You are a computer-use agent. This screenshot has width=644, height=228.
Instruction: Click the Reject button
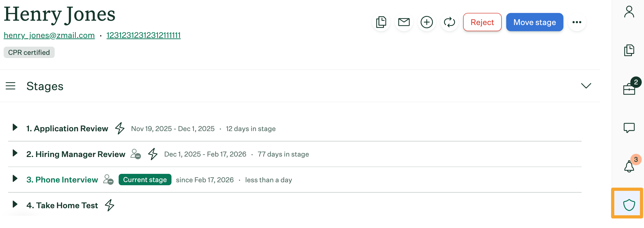(x=482, y=22)
